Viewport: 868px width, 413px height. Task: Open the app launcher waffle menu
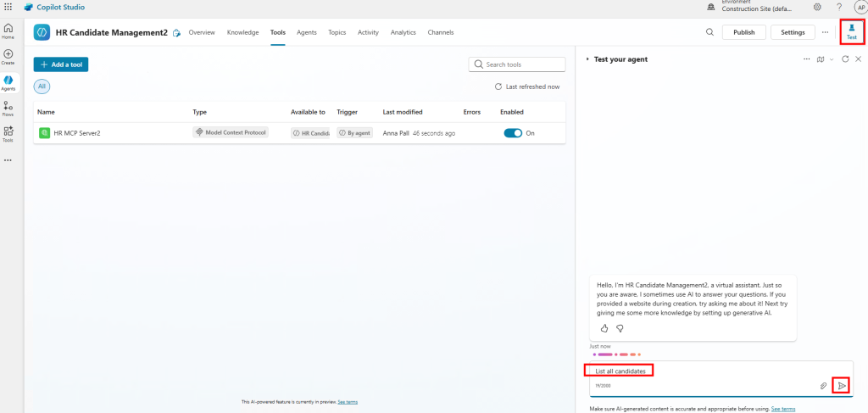8,7
